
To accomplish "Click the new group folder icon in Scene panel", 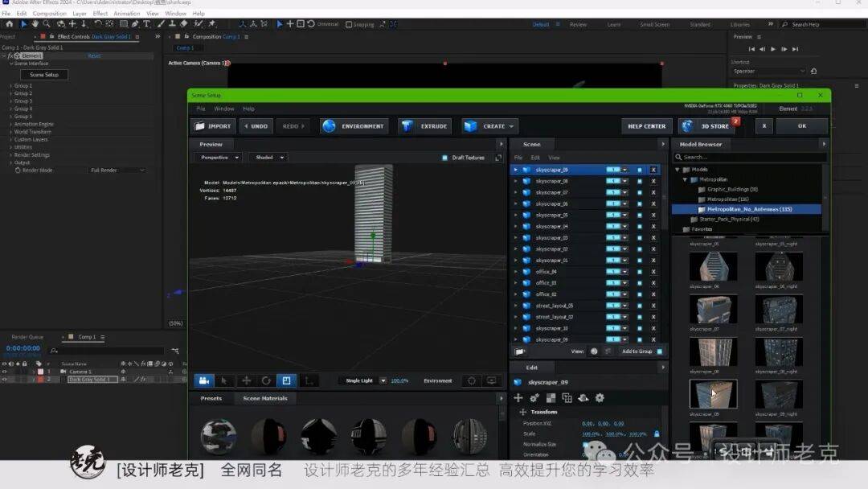I will point(520,351).
